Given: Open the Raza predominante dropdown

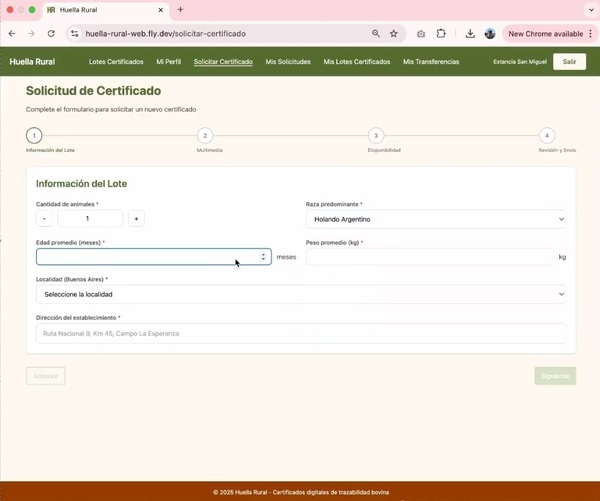Looking at the screenshot, I should pyautogui.click(x=436, y=219).
